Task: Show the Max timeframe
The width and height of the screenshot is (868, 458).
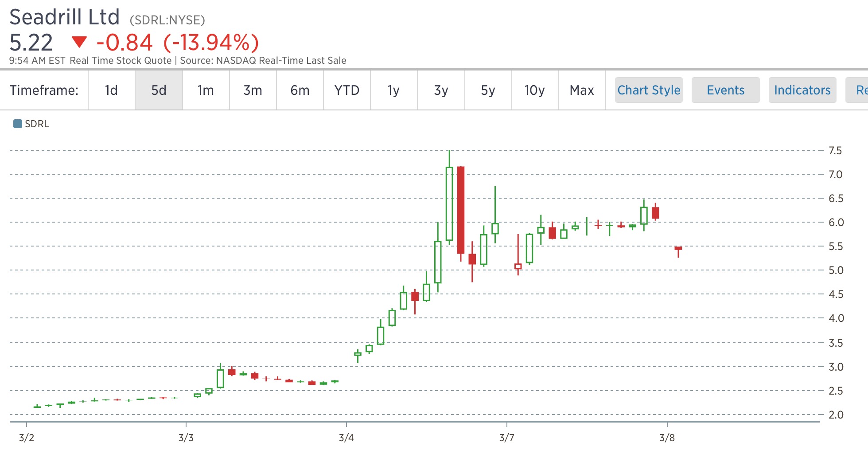Action: coord(582,90)
